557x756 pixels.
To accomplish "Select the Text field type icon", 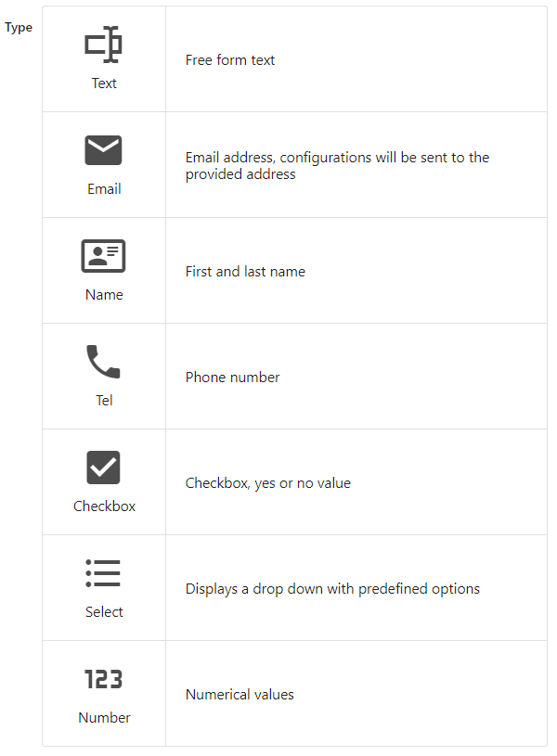I will point(104,45).
